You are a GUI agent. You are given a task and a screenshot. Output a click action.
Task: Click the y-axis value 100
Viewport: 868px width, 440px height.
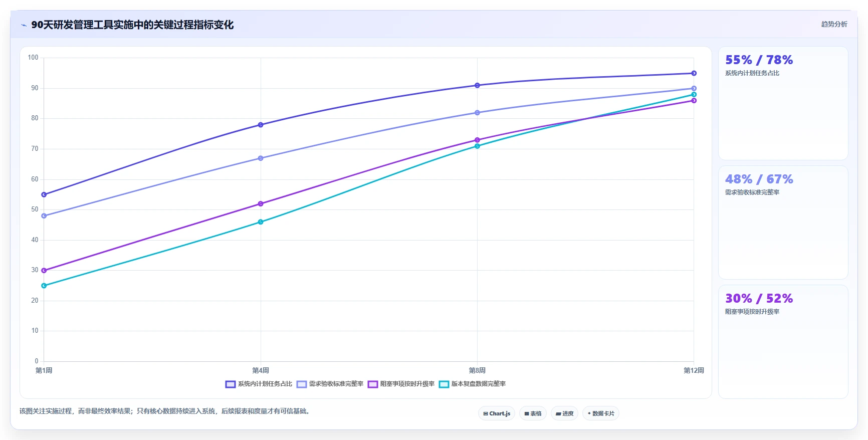pyautogui.click(x=33, y=58)
